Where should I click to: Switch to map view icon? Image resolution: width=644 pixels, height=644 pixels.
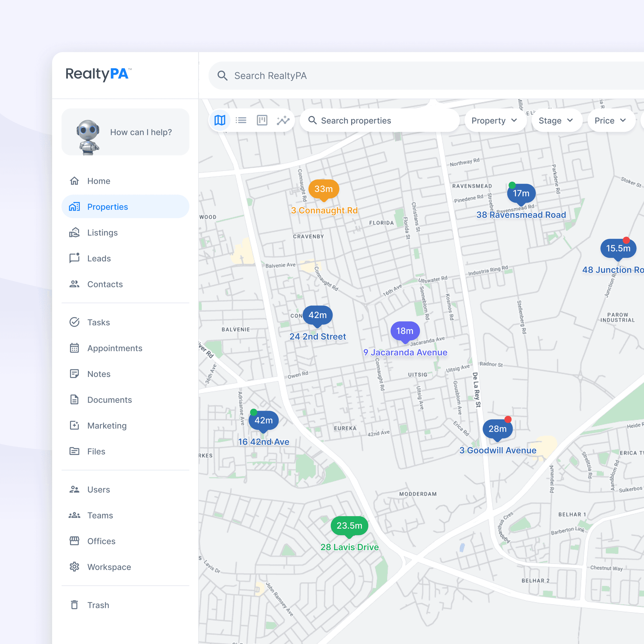(220, 120)
